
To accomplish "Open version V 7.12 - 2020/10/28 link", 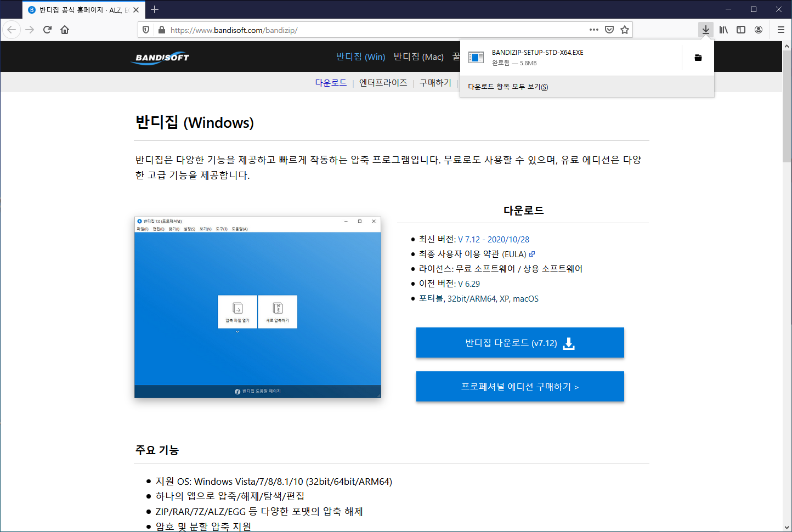I will click(494, 240).
